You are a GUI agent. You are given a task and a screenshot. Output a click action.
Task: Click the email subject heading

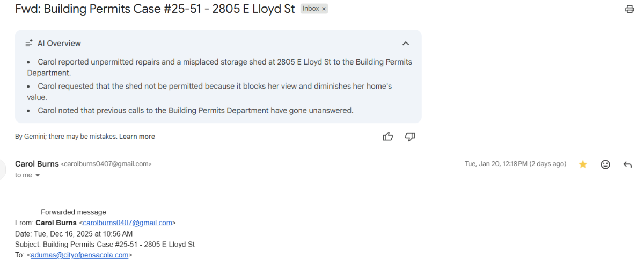tap(155, 9)
